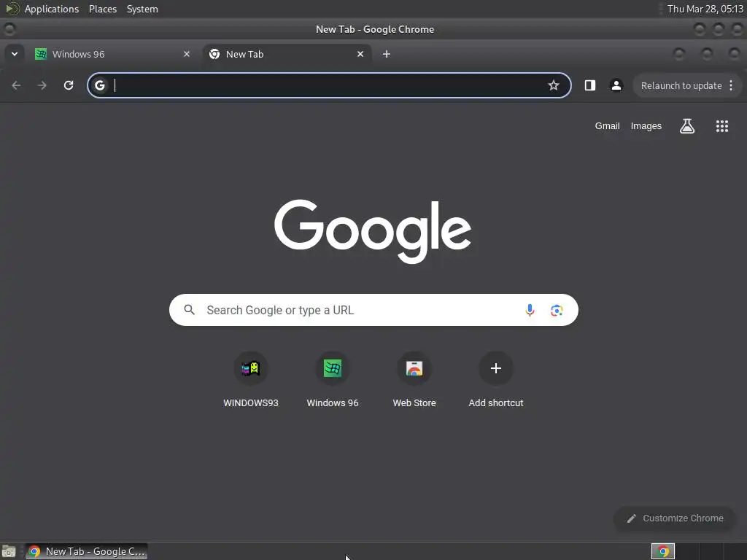Screen dimensions: 747x560
Task: Open a new tab with plus button
Action: click(387, 54)
